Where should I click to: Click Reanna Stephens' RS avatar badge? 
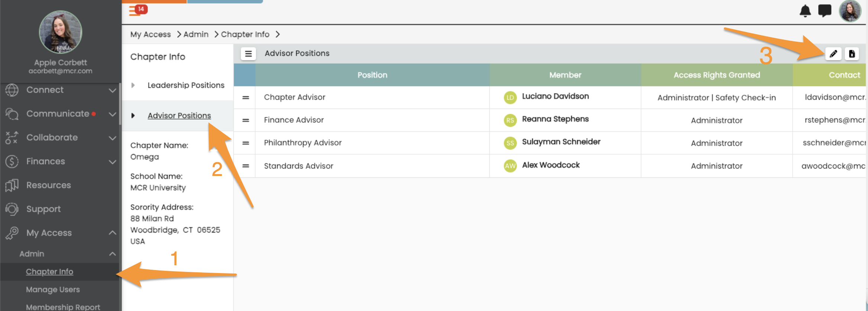(x=510, y=120)
